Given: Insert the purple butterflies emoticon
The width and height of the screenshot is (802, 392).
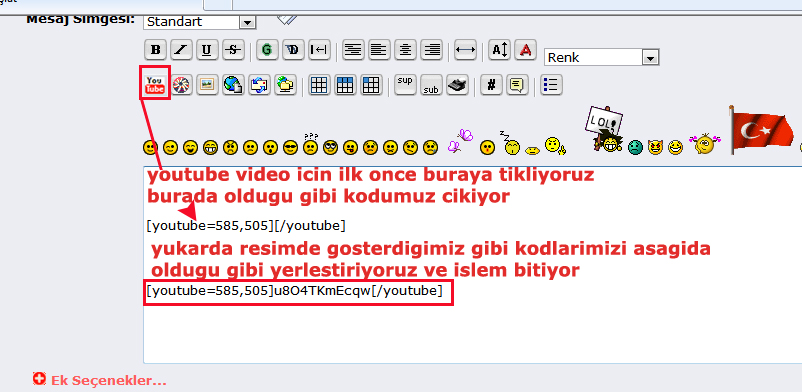Looking at the screenshot, I should [460, 141].
